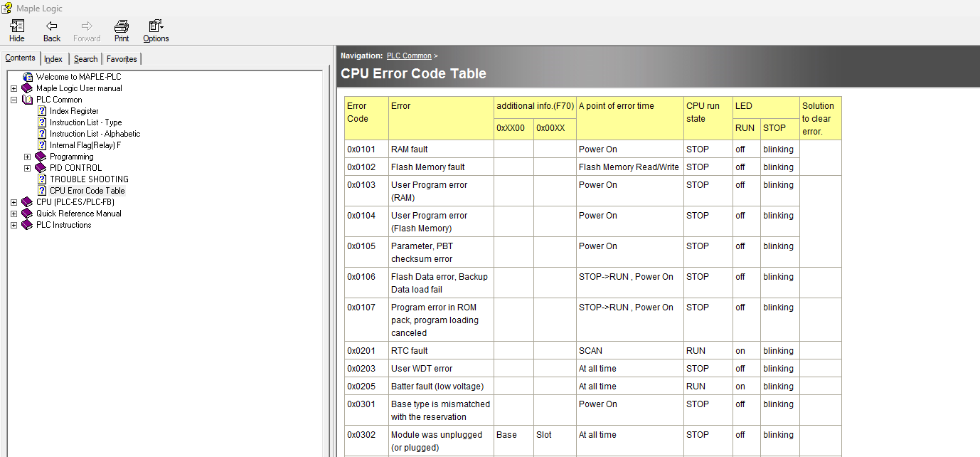Expand the PLC Instructions tree branch

coord(13,224)
